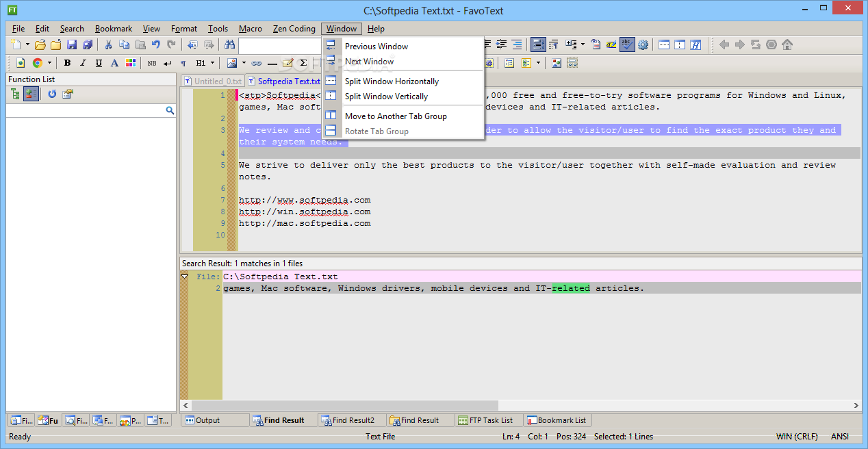Toggle the Italic formatting button

point(83,63)
